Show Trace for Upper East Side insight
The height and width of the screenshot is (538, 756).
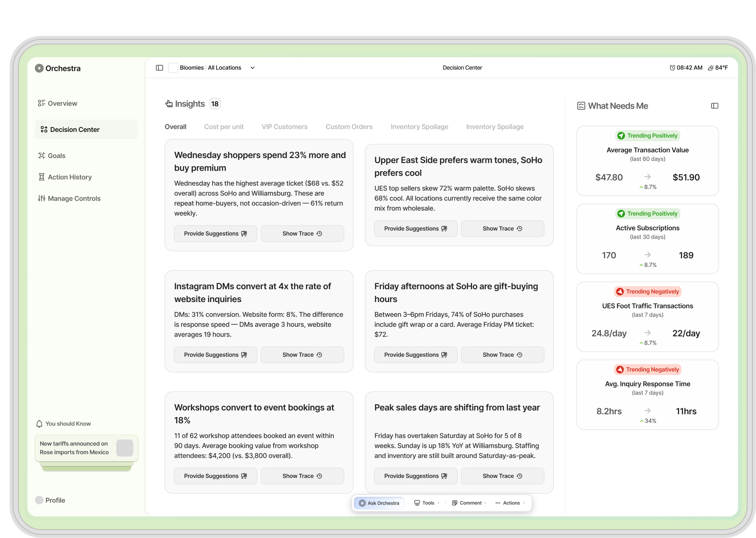[502, 229]
